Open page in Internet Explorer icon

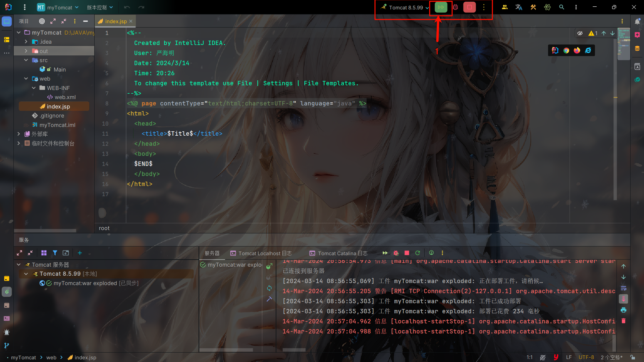[588, 50]
